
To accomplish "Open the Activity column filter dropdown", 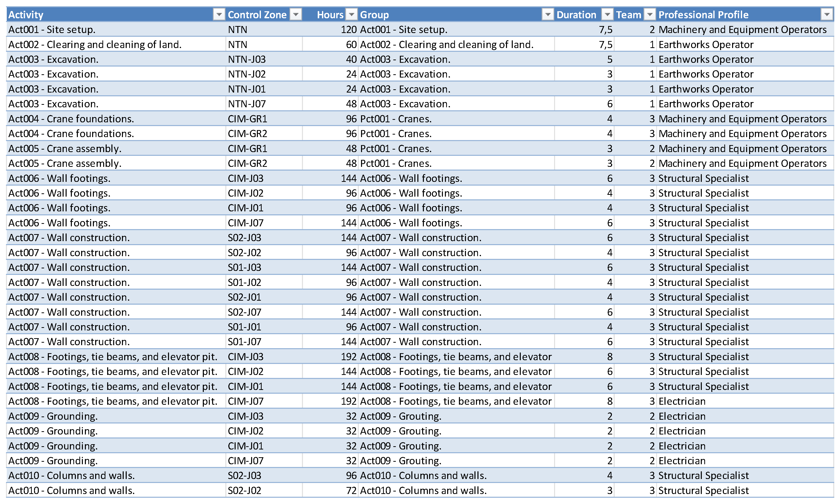I will 219,15.
